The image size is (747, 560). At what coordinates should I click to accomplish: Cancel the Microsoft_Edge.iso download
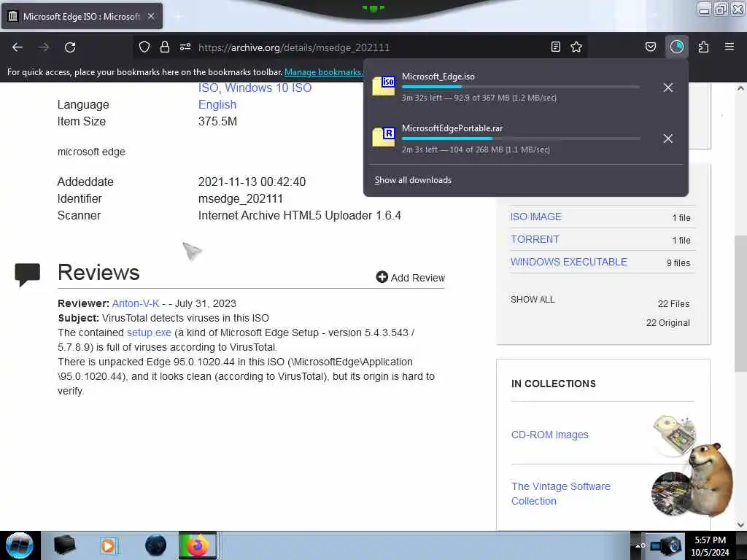668,87
